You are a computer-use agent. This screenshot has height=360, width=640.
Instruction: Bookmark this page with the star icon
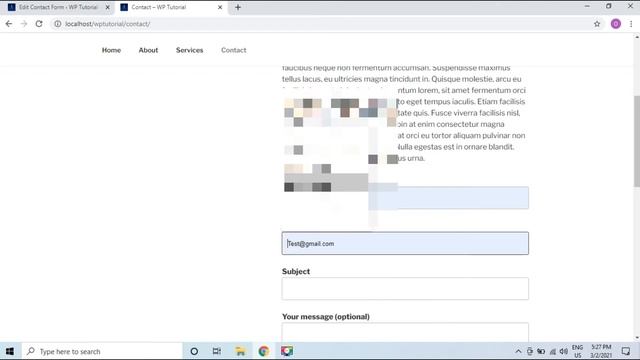coord(597,24)
